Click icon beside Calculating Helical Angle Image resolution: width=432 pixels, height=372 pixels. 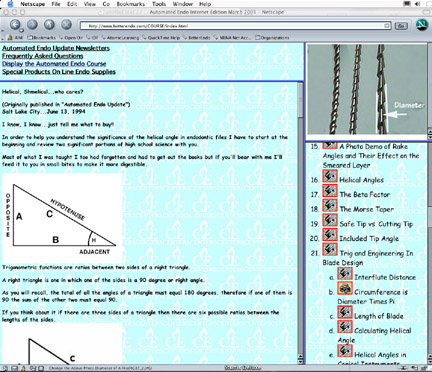[x=345, y=327]
